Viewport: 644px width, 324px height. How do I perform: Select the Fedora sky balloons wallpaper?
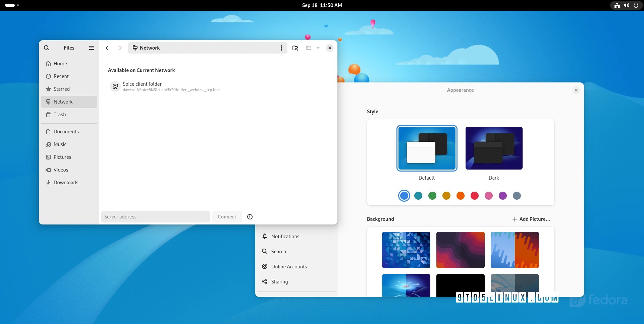point(406,285)
